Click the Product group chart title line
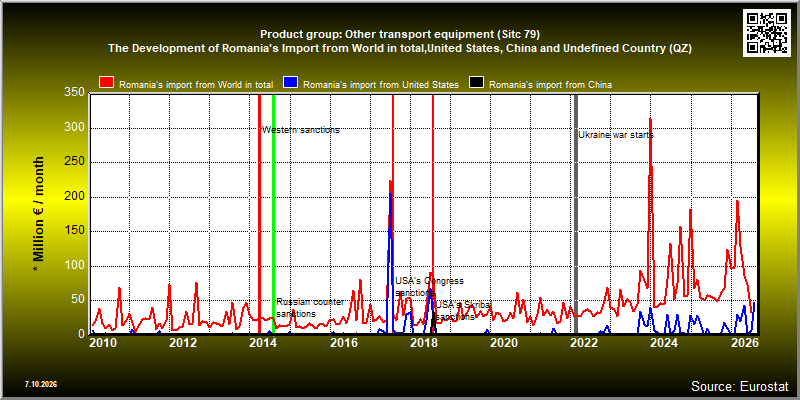 tap(400, 34)
